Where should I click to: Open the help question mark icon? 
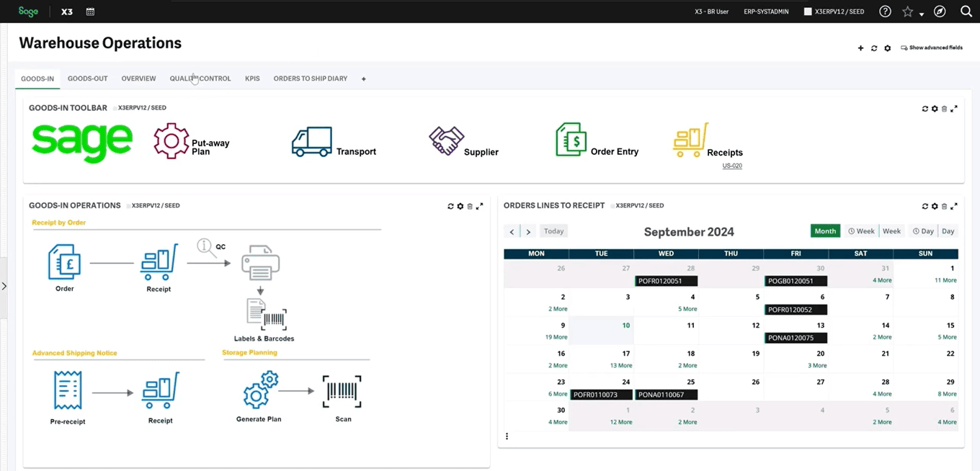tap(885, 12)
